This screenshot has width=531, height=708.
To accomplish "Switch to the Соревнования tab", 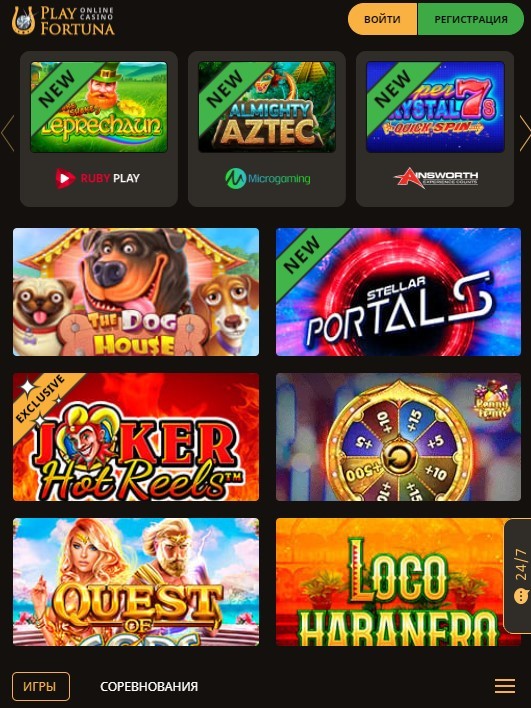I will click(149, 686).
